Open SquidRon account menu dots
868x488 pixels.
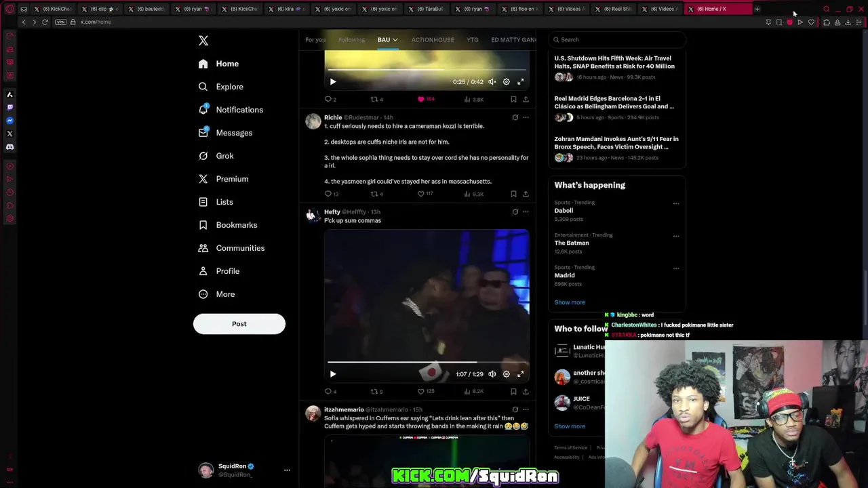click(287, 470)
